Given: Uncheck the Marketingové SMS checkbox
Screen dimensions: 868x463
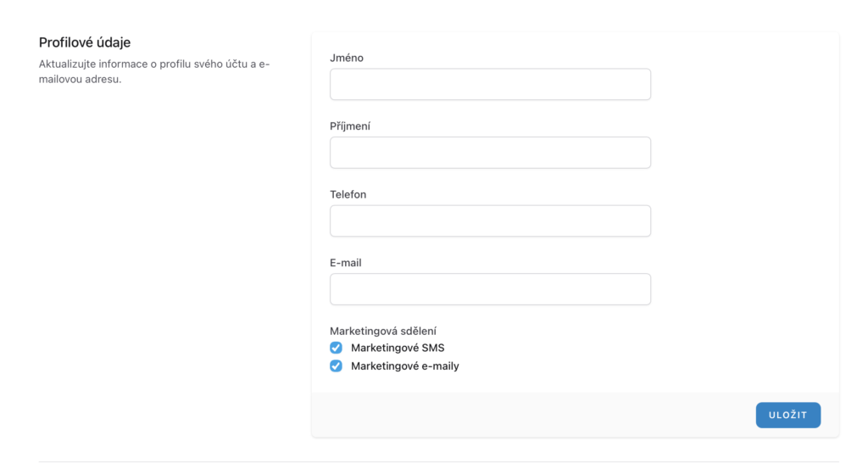Looking at the screenshot, I should click(x=336, y=348).
